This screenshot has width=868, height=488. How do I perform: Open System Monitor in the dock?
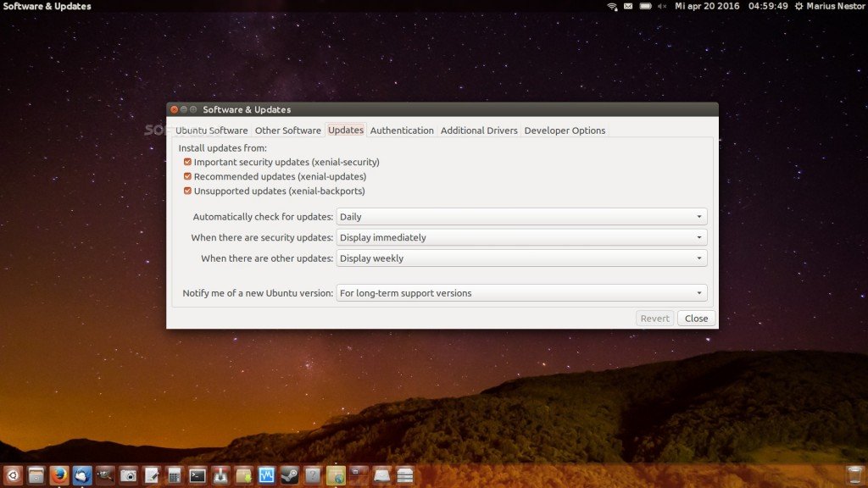coord(267,475)
